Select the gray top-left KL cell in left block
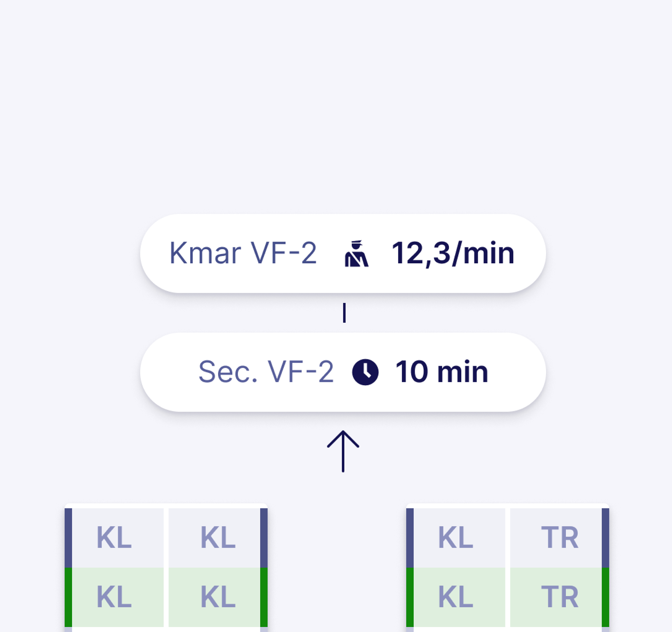Viewport: 672px width, 632px height. pyautogui.click(x=114, y=538)
